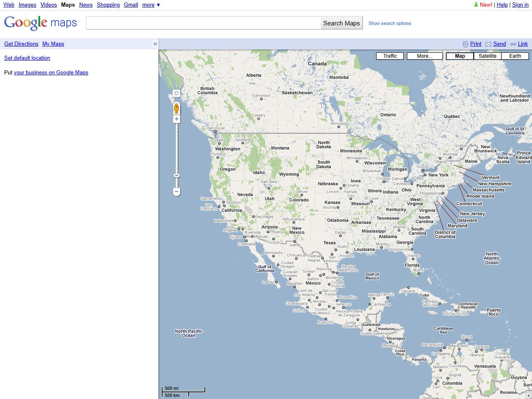532x399 pixels.
Task: Click the pan control circle on map
Action: coord(176,94)
